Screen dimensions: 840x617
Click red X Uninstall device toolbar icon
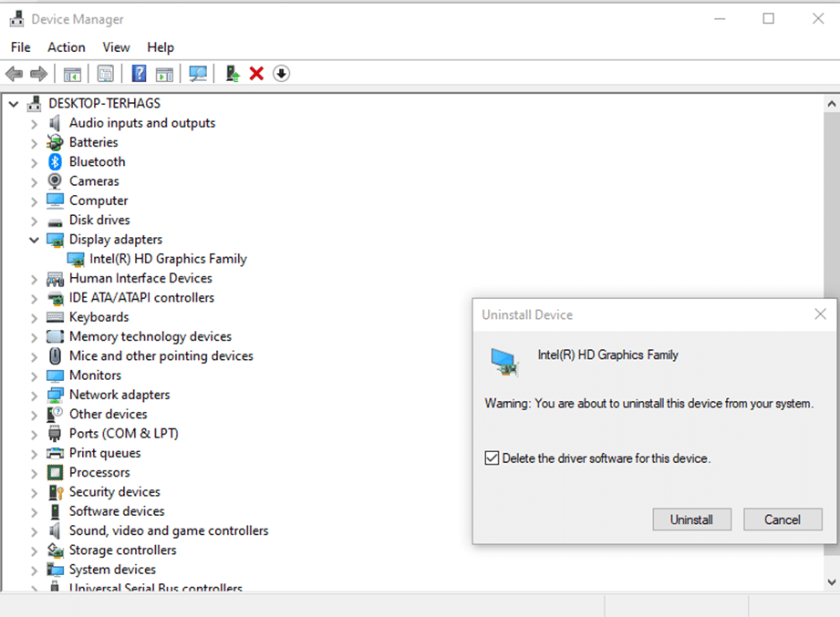pos(256,73)
